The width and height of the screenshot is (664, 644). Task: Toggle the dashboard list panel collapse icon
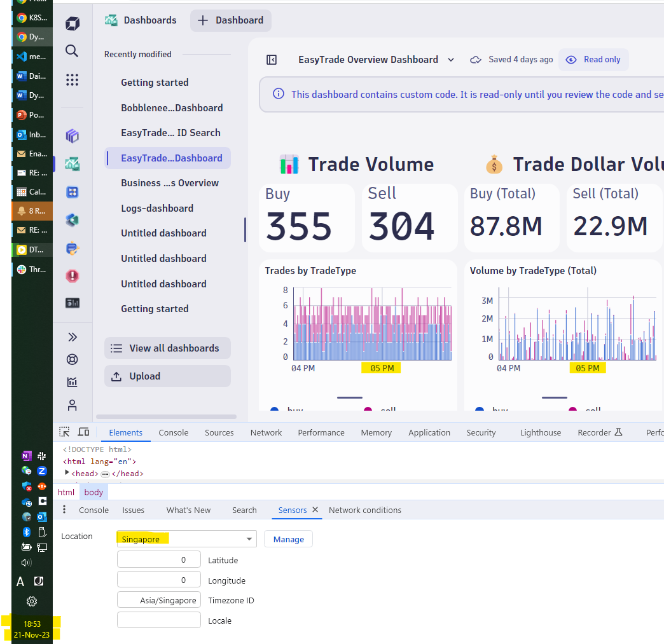tap(272, 60)
